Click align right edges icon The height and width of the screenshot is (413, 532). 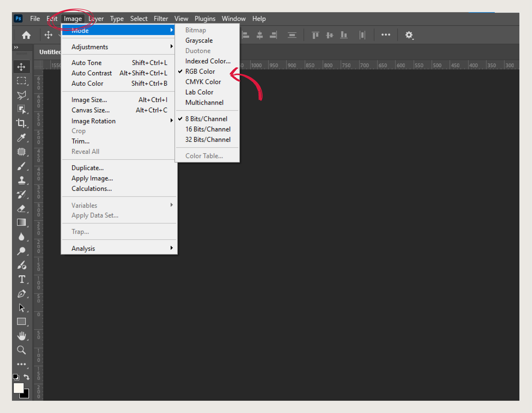click(273, 35)
